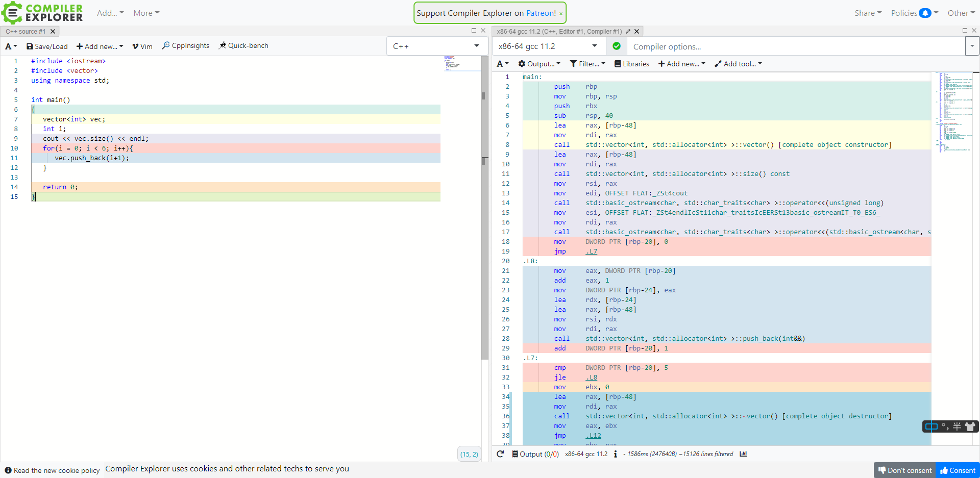980x478 pixels.
Task: Type in the Compiler options field
Action: point(795,46)
